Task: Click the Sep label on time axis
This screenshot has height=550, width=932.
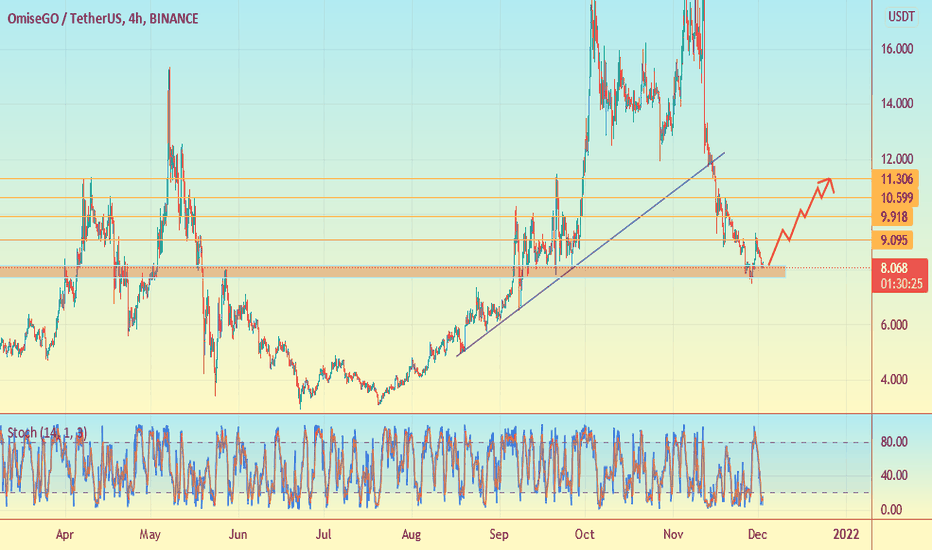Action: coord(499,535)
